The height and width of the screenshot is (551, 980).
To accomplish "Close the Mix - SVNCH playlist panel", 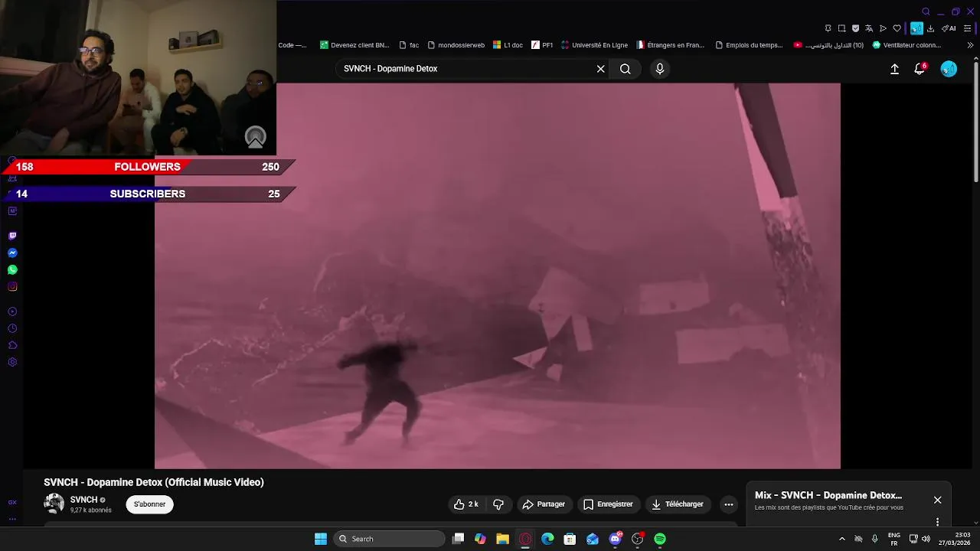I will [937, 500].
